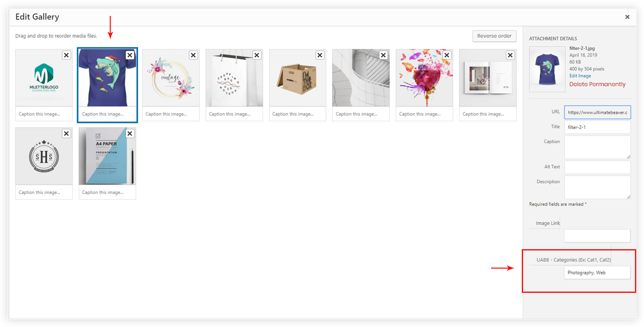644x327 pixels.
Task: Open the Edit Image link
Action: click(x=580, y=76)
